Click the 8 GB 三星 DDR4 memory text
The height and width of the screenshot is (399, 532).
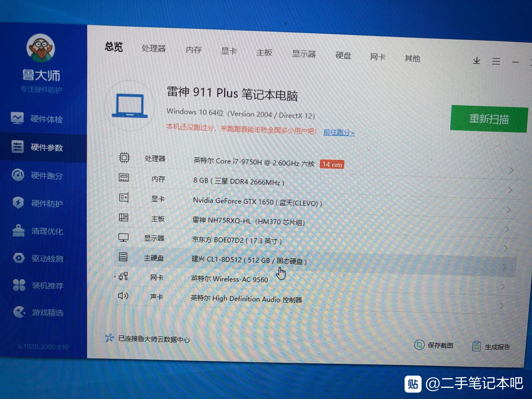tap(239, 181)
